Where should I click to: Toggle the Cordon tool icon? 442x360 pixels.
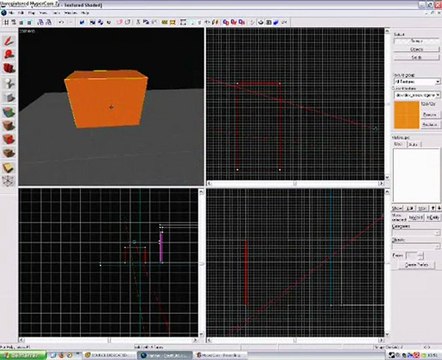(164, 22)
